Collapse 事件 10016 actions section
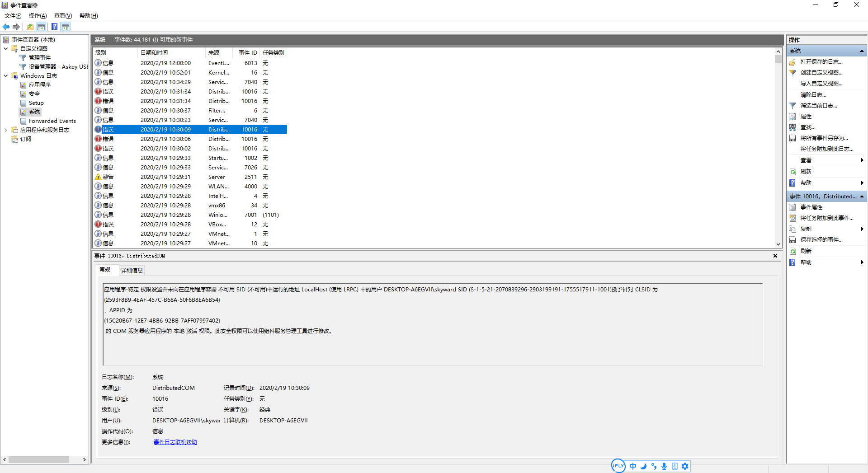Viewport: 868px width, 473px height. click(862, 197)
